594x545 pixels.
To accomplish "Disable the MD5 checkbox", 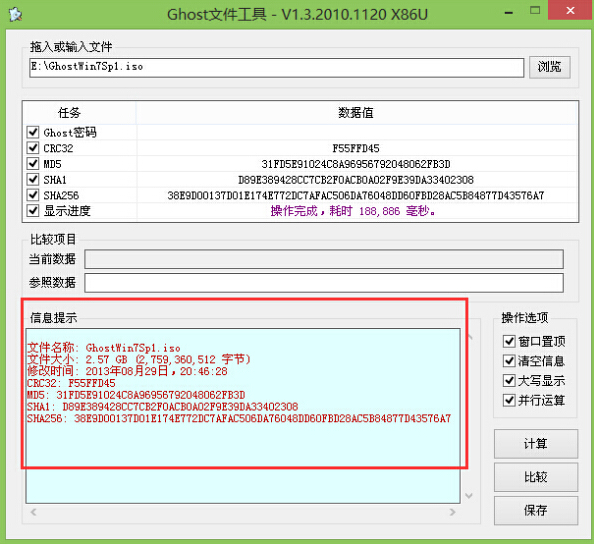I will click(x=33, y=164).
